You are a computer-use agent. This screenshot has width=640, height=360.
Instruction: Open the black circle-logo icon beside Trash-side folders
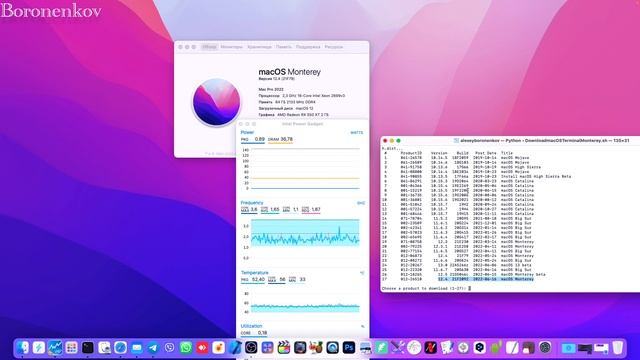pos(545,347)
